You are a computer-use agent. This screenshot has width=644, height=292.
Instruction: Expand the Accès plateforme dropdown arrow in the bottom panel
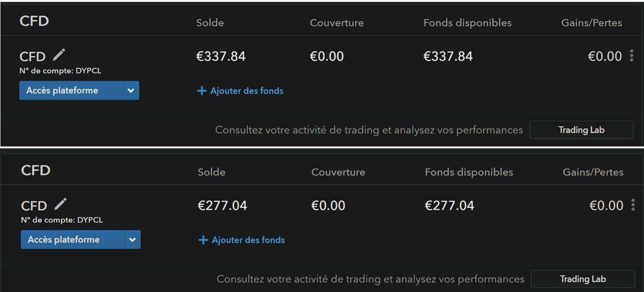tap(132, 240)
